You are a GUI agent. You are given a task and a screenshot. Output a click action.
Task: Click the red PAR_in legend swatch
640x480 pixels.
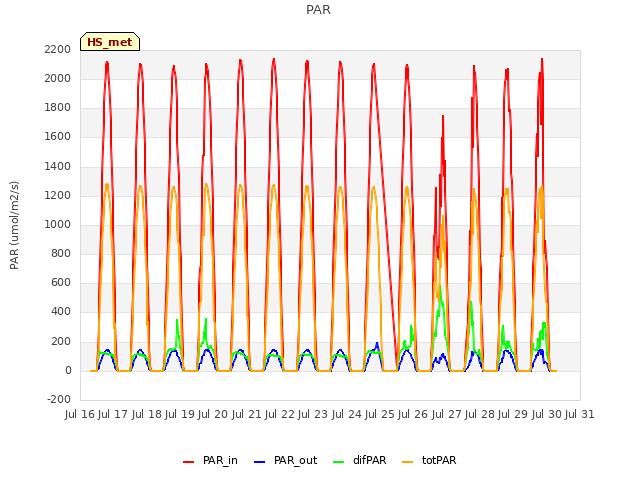(x=188, y=462)
